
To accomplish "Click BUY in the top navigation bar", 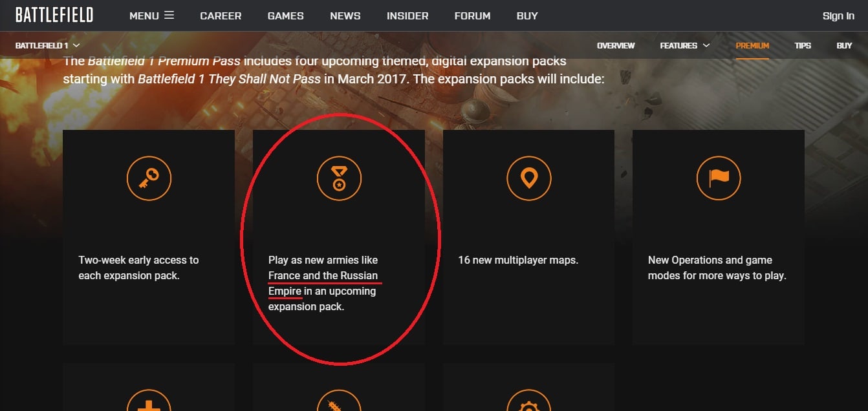I will [x=527, y=16].
